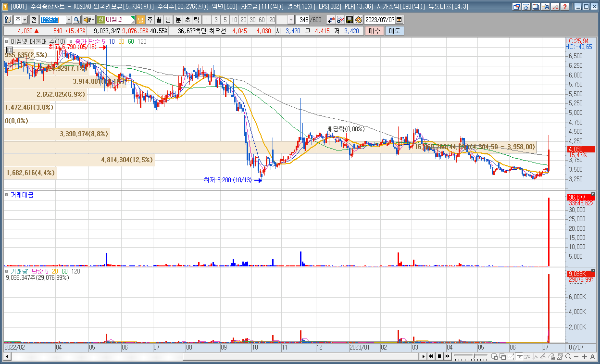This screenshot has width=600, height=364.
Task: Open help via red question mark icon
Action: [565, 7]
